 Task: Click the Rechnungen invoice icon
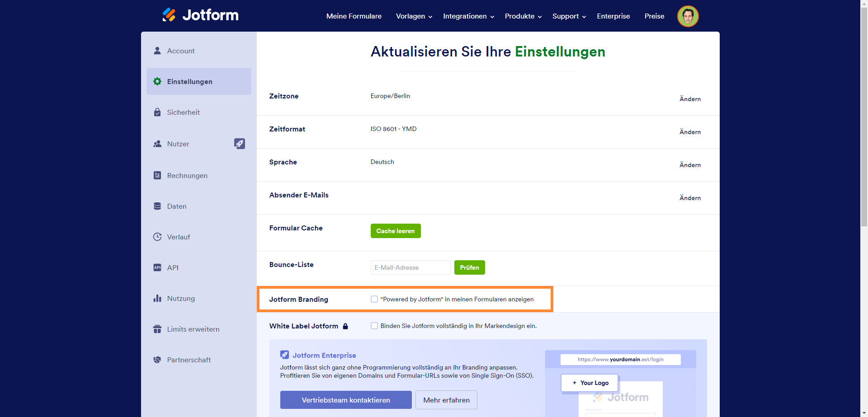point(157,175)
